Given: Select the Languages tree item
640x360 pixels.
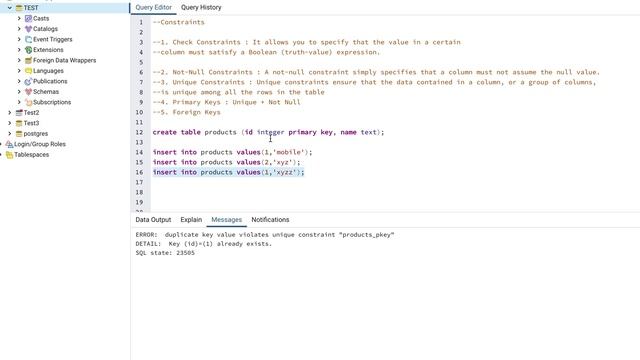Looking at the screenshot, I should [48, 71].
